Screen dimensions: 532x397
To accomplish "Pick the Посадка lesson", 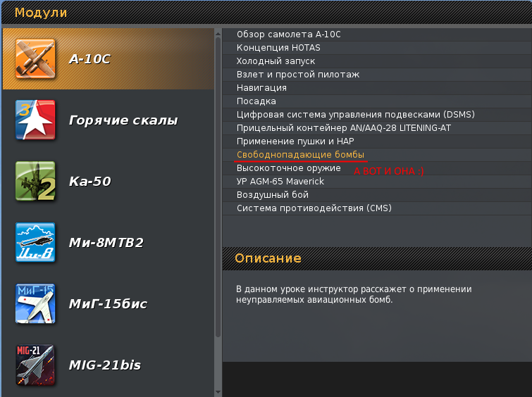I will 256,101.
